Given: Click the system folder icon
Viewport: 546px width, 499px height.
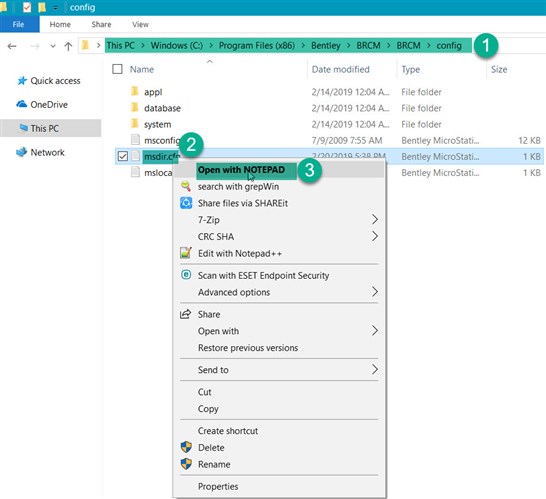Looking at the screenshot, I should coord(135,123).
